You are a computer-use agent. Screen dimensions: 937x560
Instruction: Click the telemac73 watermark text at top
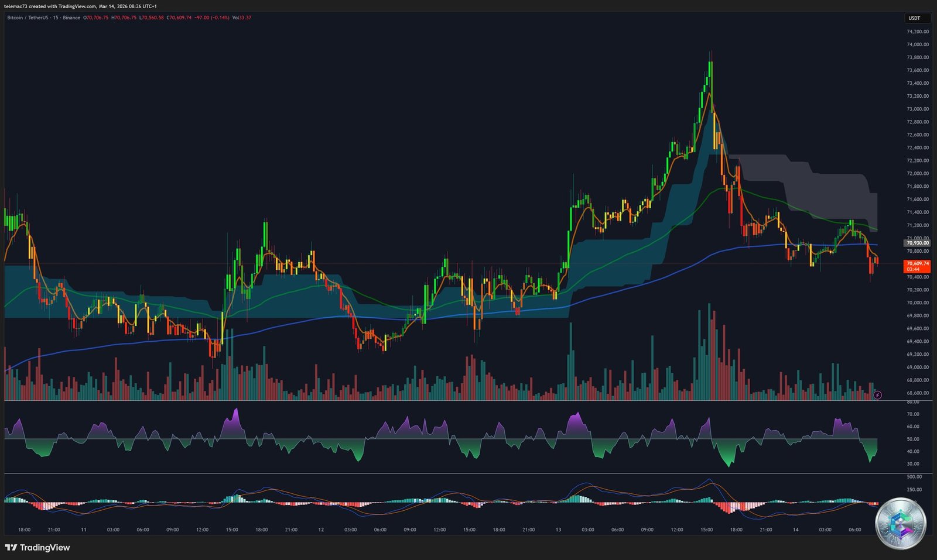[16, 5]
